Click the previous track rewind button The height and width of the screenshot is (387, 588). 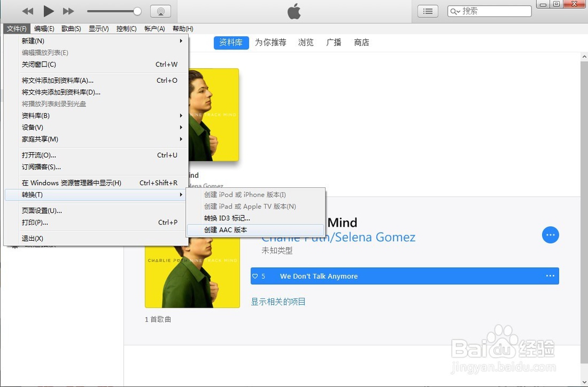tap(28, 11)
